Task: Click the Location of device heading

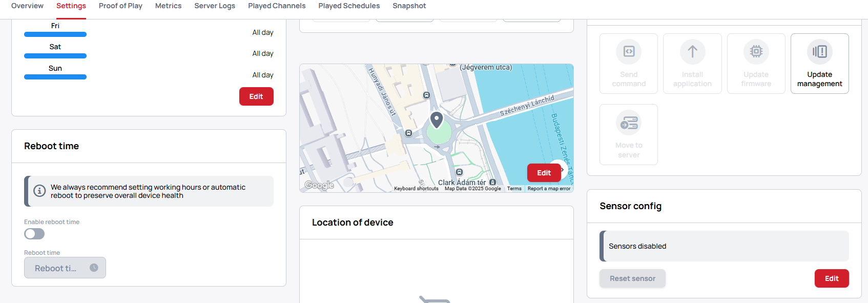Action: click(x=353, y=223)
